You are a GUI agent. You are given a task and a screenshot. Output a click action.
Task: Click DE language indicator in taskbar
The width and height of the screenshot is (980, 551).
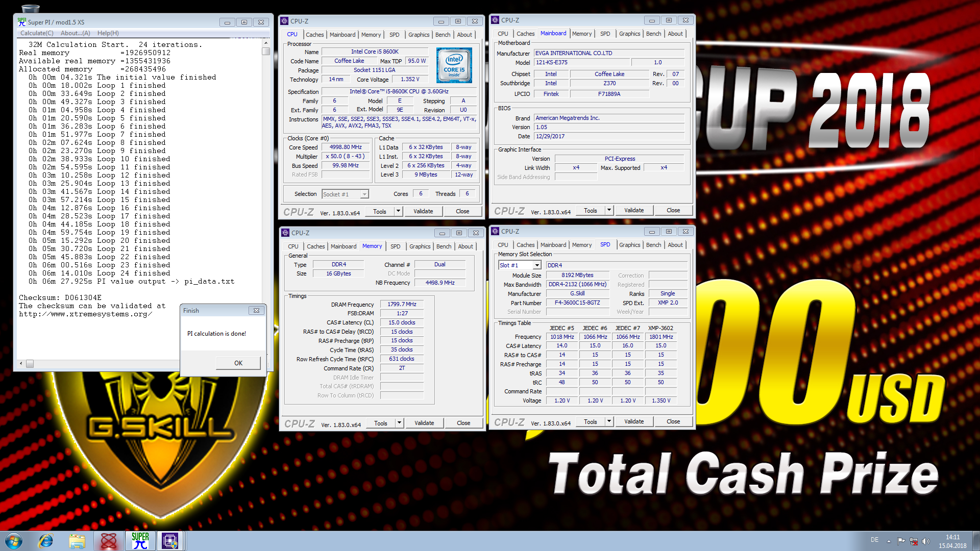click(874, 540)
